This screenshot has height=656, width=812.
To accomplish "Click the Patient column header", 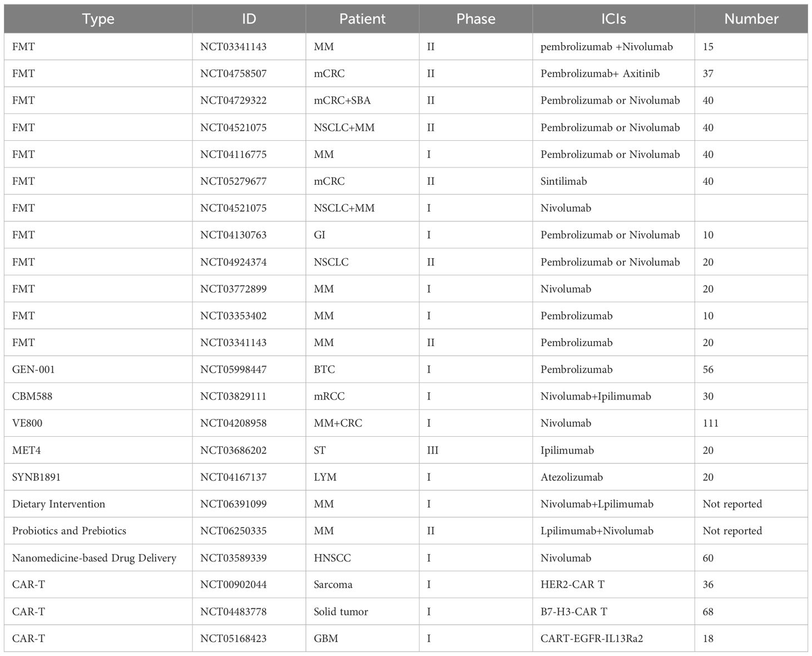I will tap(362, 19).
